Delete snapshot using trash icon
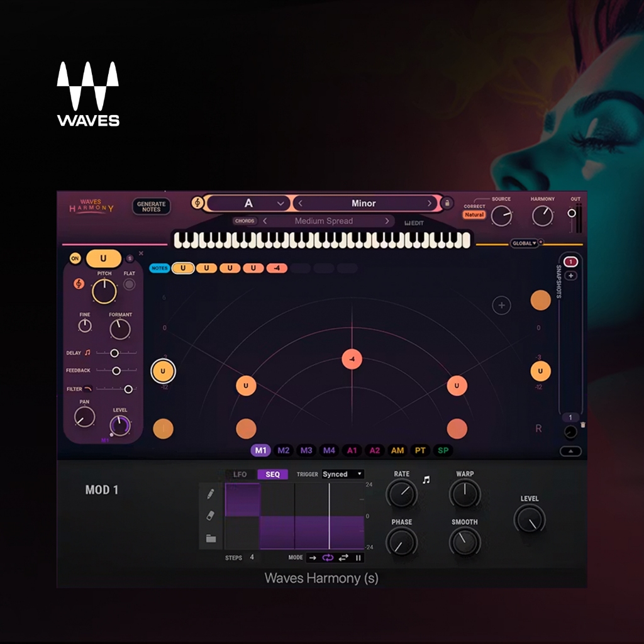The height and width of the screenshot is (644, 644). tap(583, 425)
